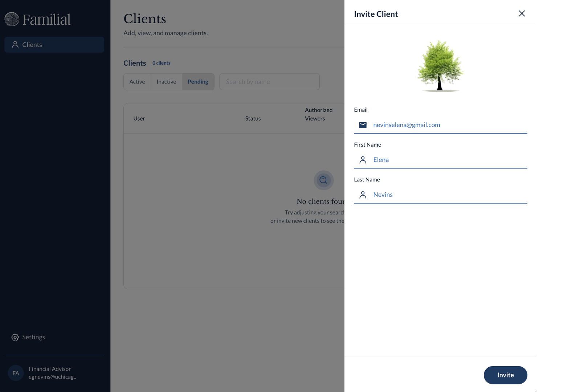
Task: Open Settings in the sidebar
Action: pos(54,337)
